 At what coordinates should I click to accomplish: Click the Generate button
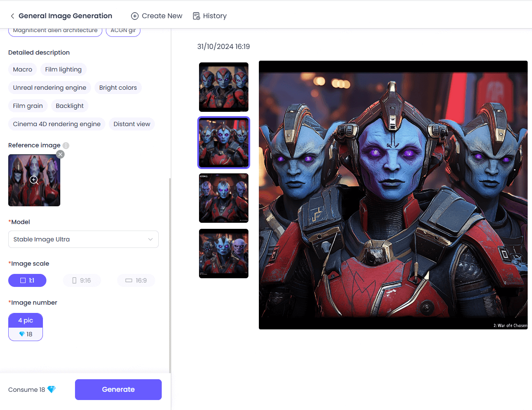point(118,389)
